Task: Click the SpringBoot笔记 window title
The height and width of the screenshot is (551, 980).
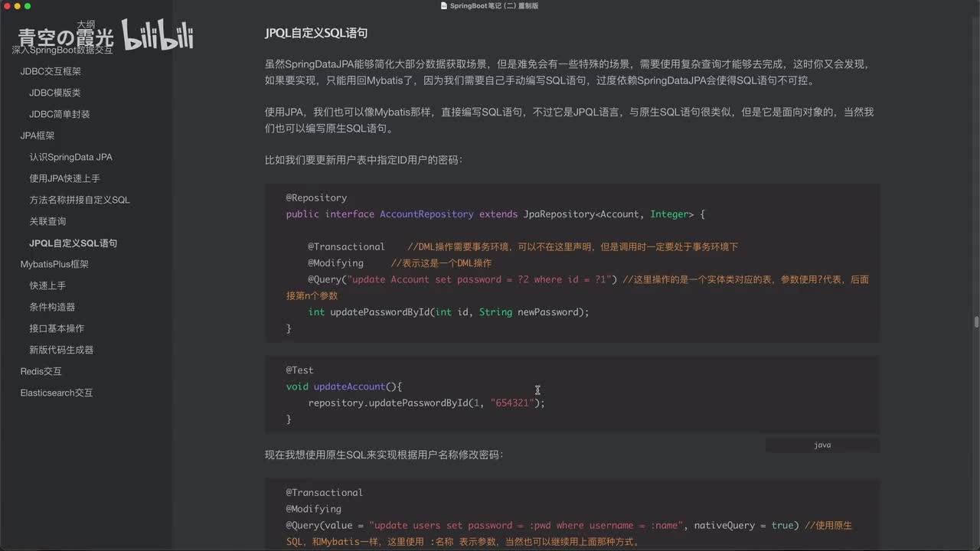Action: (495, 5)
